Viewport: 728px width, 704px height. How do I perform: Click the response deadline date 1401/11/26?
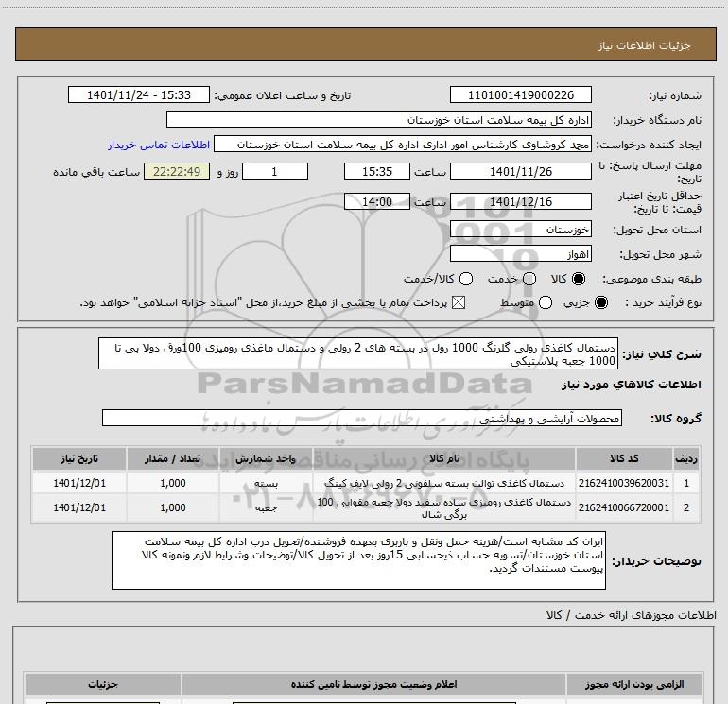click(520, 172)
